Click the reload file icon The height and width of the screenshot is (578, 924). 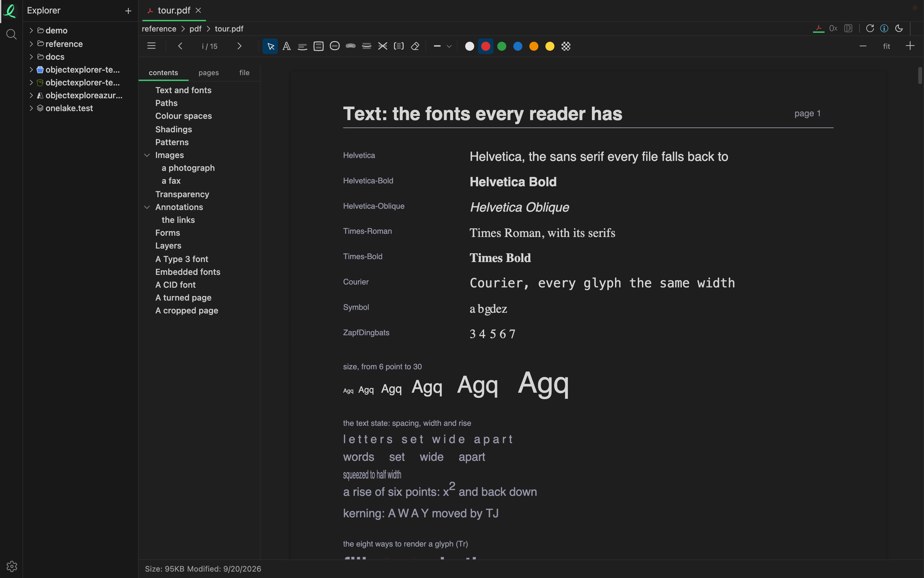tap(870, 29)
